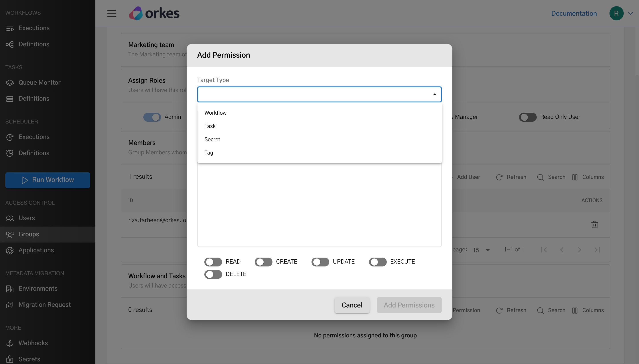Open the Secrets lock icon in sidebar
639x364 pixels.
tap(10, 359)
